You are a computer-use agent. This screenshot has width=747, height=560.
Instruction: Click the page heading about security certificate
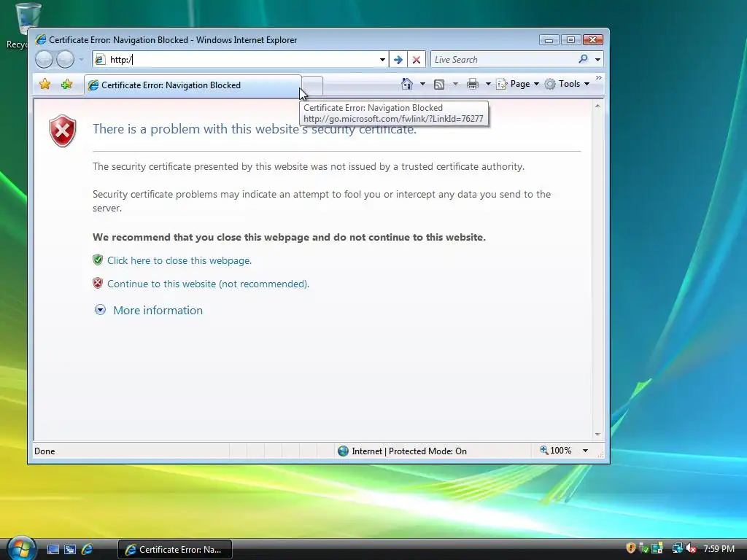coord(255,129)
